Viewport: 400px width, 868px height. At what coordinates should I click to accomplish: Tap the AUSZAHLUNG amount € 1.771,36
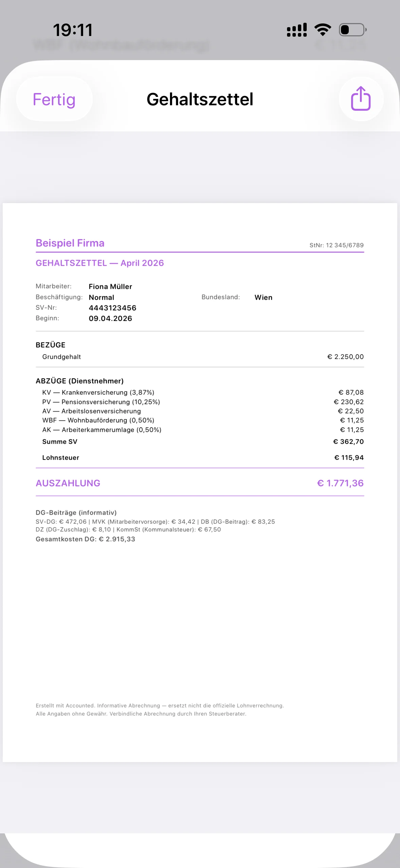point(340,483)
